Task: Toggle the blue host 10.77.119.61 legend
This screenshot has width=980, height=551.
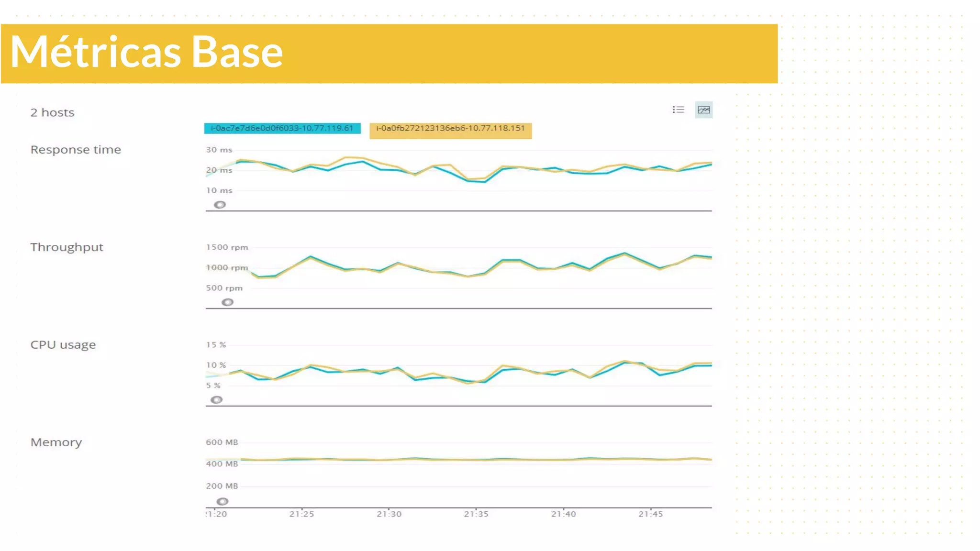Action: (x=282, y=128)
